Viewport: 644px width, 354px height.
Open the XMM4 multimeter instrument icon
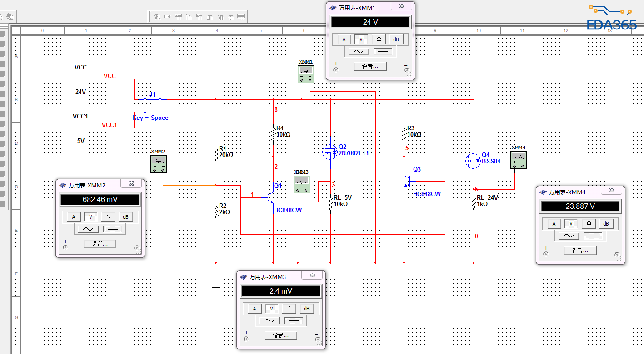click(519, 160)
